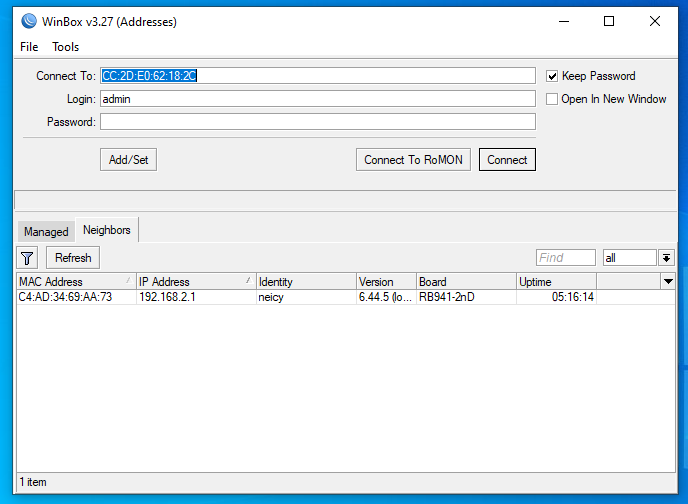
Task: Open the 'all' filter dropdown arrow
Action: click(666, 258)
